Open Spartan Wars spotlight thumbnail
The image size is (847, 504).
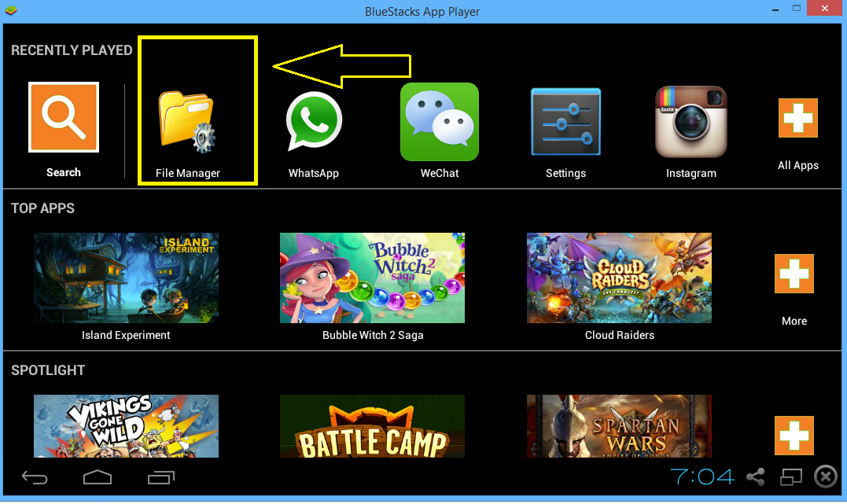(x=619, y=426)
